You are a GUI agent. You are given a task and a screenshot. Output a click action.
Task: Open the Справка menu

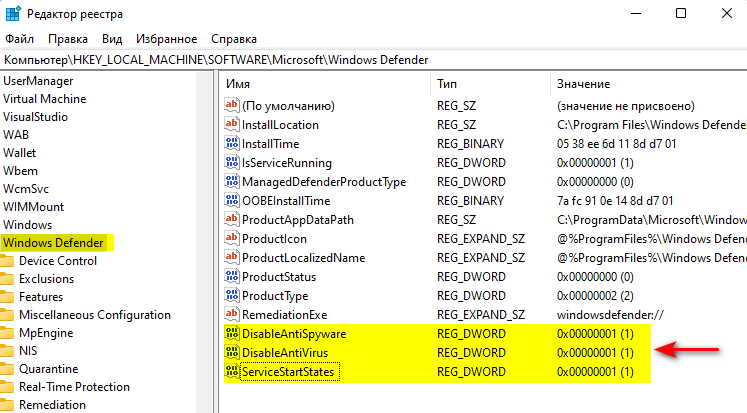point(234,39)
